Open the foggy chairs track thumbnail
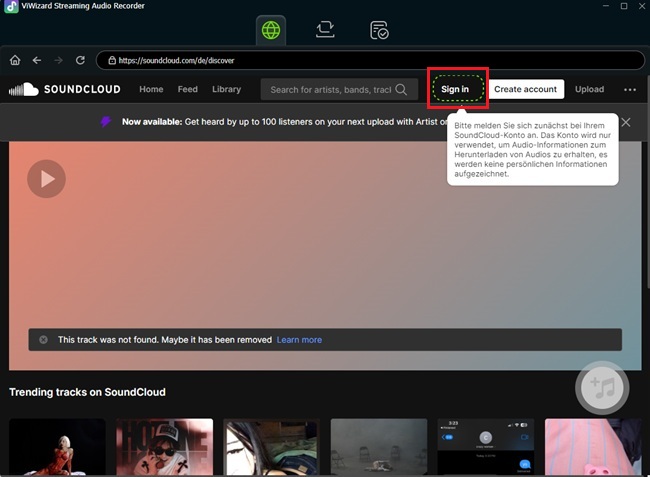650x477 pixels. (x=379, y=447)
